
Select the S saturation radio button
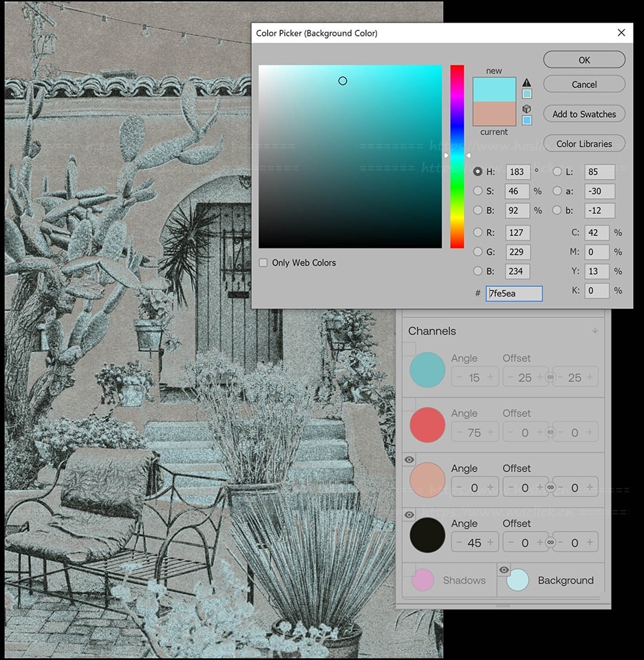477,191
